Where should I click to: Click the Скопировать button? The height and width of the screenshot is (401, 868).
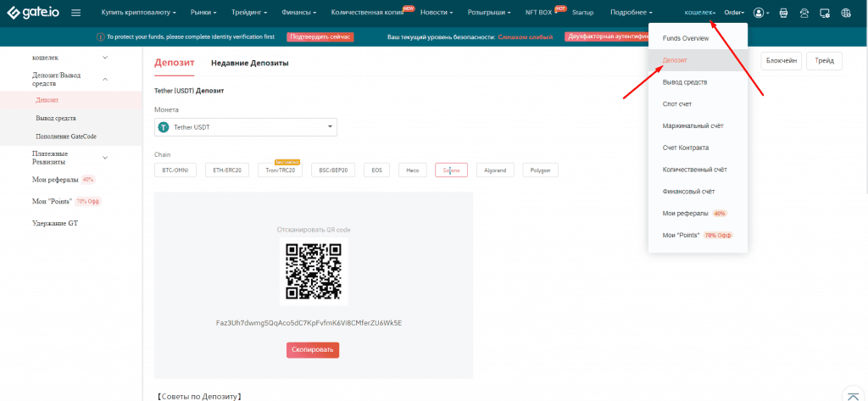[x=313, y=350]
